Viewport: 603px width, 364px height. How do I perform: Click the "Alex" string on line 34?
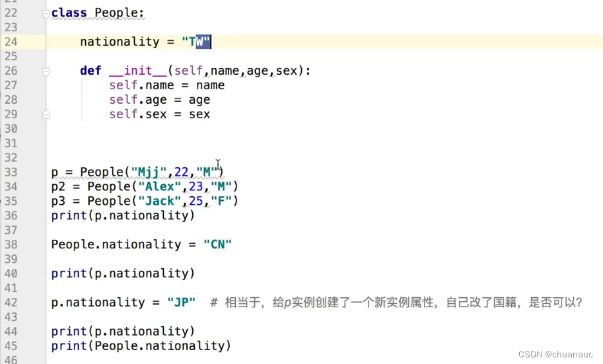pos(160,186)
